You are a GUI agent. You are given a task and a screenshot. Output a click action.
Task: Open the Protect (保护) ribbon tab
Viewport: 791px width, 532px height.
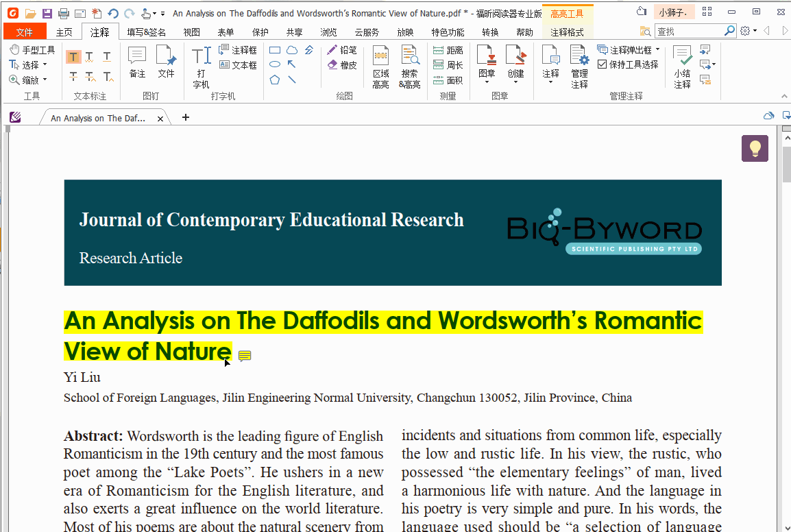pyautogui.click(x=260, y=32)
